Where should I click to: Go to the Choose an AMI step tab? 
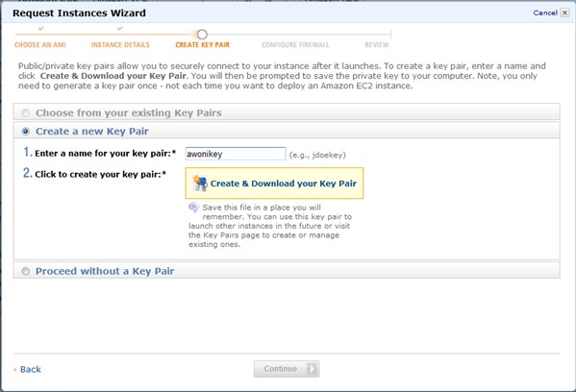tap(40, 45)
